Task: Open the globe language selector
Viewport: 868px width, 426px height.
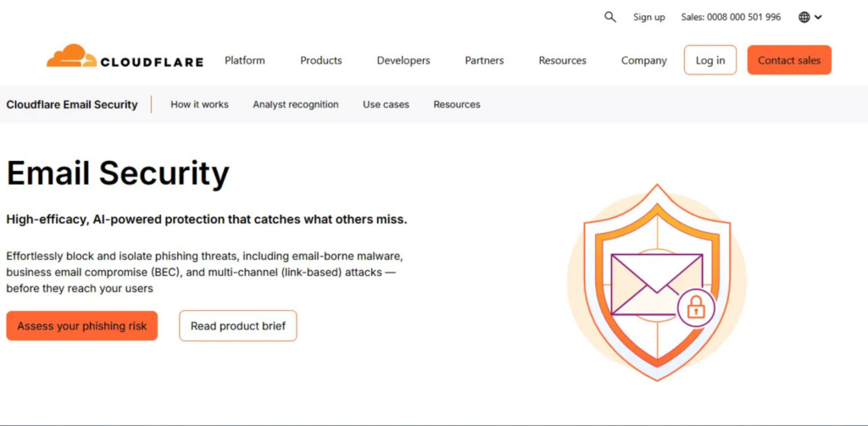Action: pos(804,17)
